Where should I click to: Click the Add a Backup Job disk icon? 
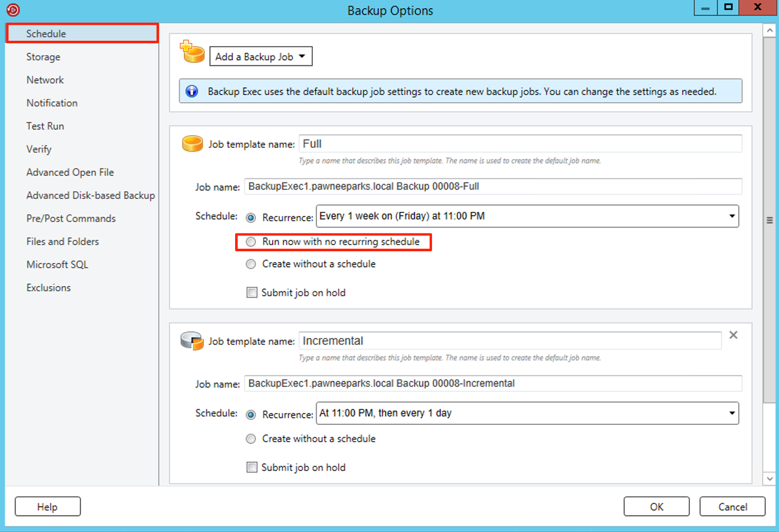(192, 52)
